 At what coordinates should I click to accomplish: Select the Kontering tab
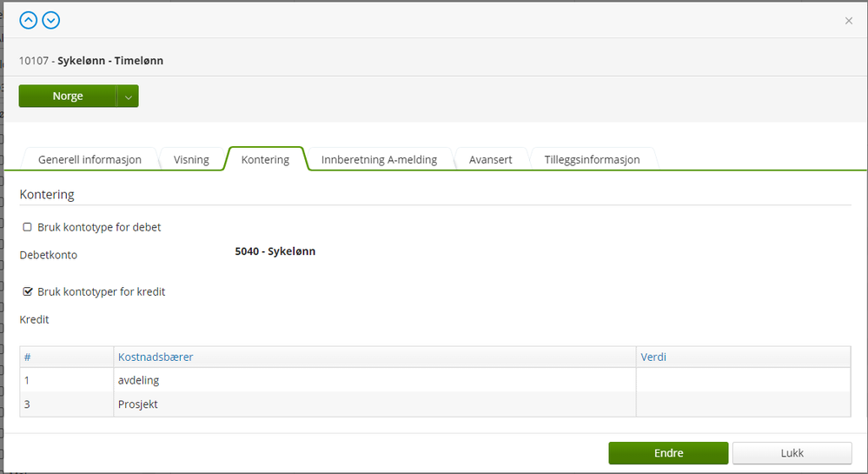click(265, 160)
